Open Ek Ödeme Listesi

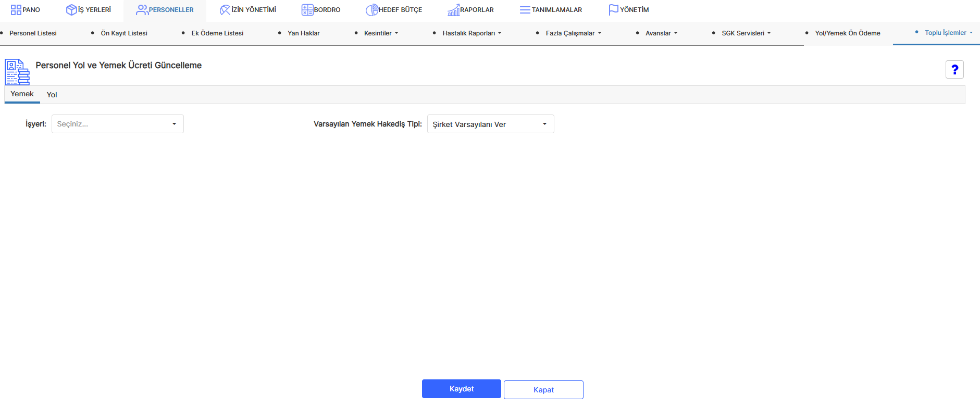tap(217, 33)
